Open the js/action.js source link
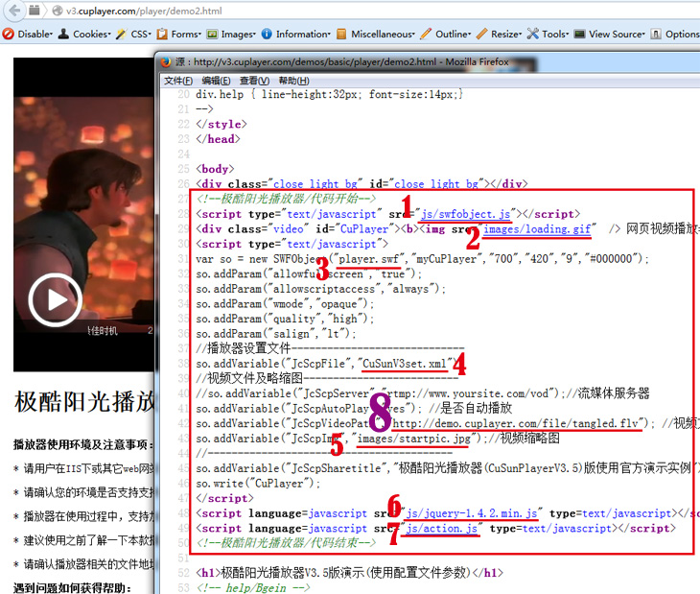Viewport: 700px width, 594px height. [442, 529]
